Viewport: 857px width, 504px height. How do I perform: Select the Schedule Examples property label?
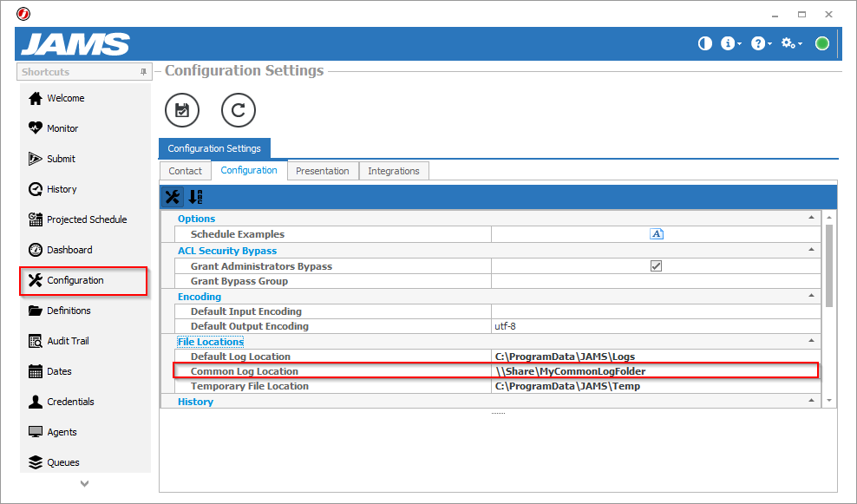237,234
